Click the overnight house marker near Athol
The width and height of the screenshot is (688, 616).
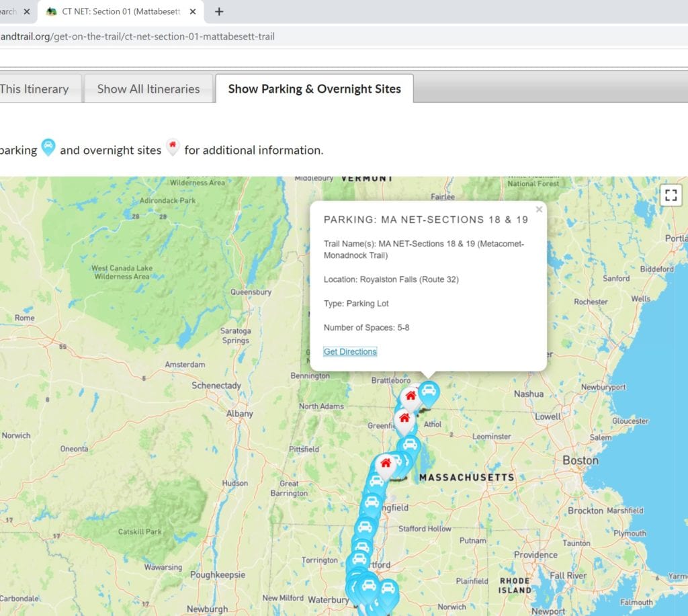pos(411,396)
